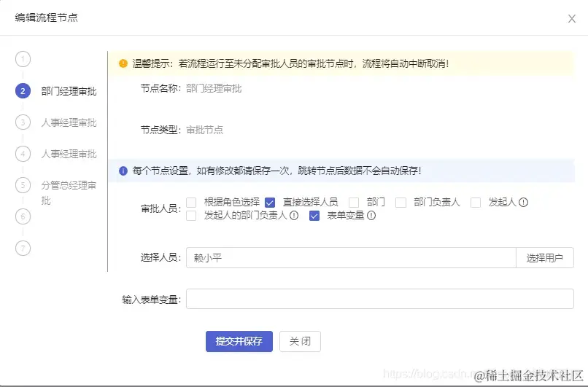
Task: Focus the 输入表单变量 text box
Action: point(380,299)
